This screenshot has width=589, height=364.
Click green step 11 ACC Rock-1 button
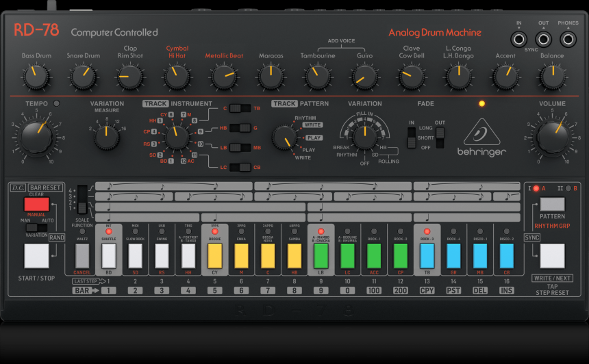click(374, 256)
